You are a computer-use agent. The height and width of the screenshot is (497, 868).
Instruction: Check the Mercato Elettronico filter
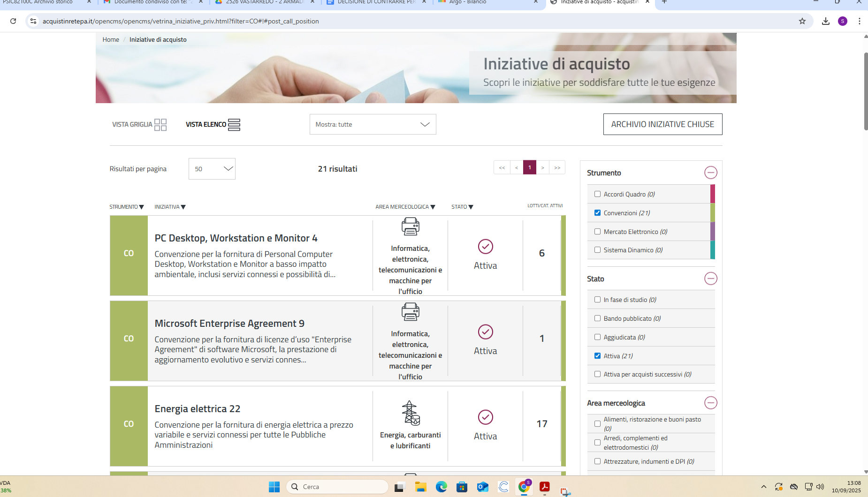pos(597,232)
